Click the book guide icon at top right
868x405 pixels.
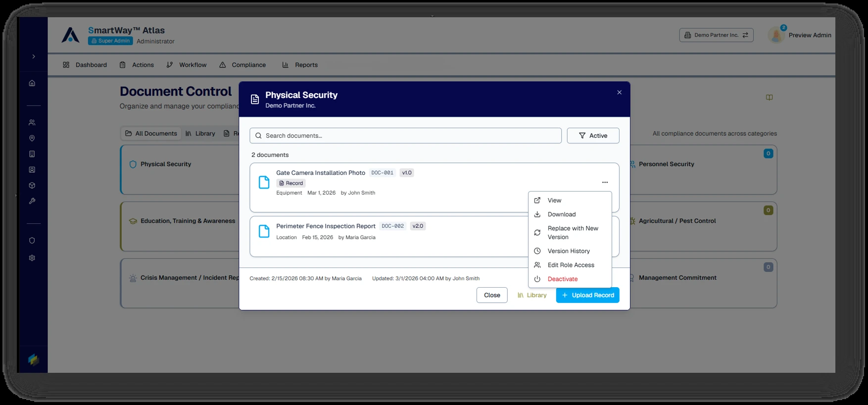pos(769,98)
